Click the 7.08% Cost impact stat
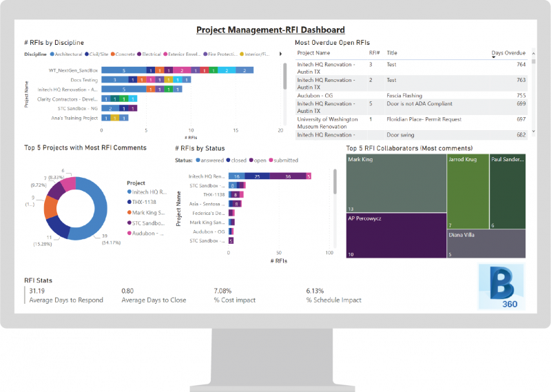This screenshot has width=551, height=392. pos(234,296)
